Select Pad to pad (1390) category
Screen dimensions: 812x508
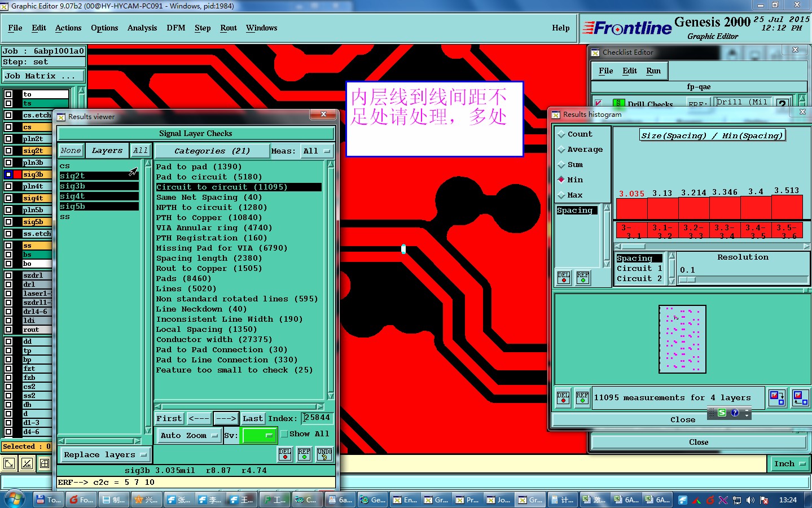(199, 167)
